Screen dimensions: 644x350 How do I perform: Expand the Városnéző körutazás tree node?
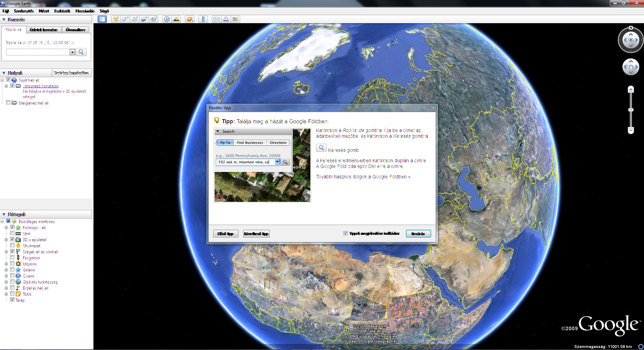coord(6,86)
